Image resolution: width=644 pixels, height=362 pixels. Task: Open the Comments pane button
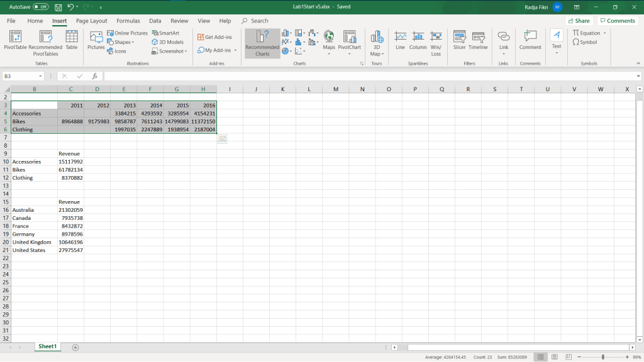click(617, 21)
